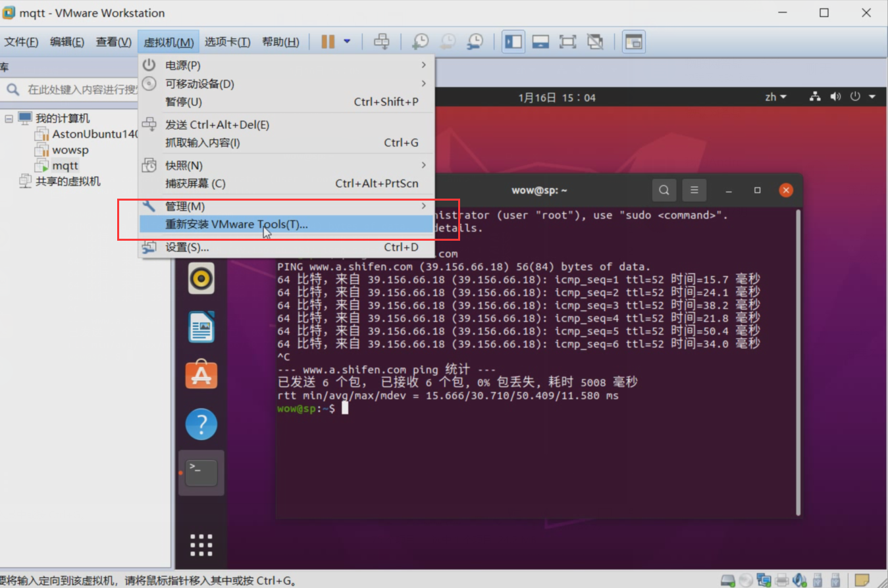The height and width of the screenshot is (588, 888).
Task: Collapse the 我的计算机 tree node
Action: [9, 119]
